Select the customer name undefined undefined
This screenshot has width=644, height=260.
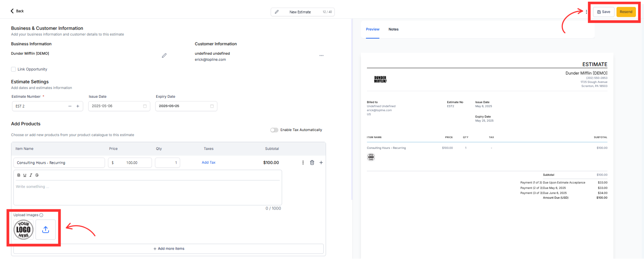coord(212,54)
